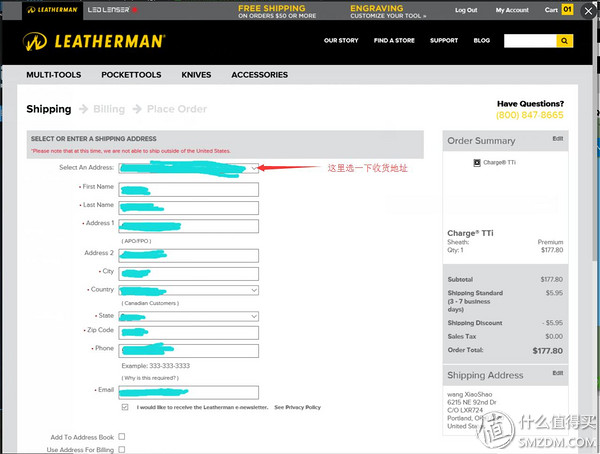The width and height of the screenshot is (600, 454).
Task: Open the ACCESSORIES menu
Action: (259, 75)
